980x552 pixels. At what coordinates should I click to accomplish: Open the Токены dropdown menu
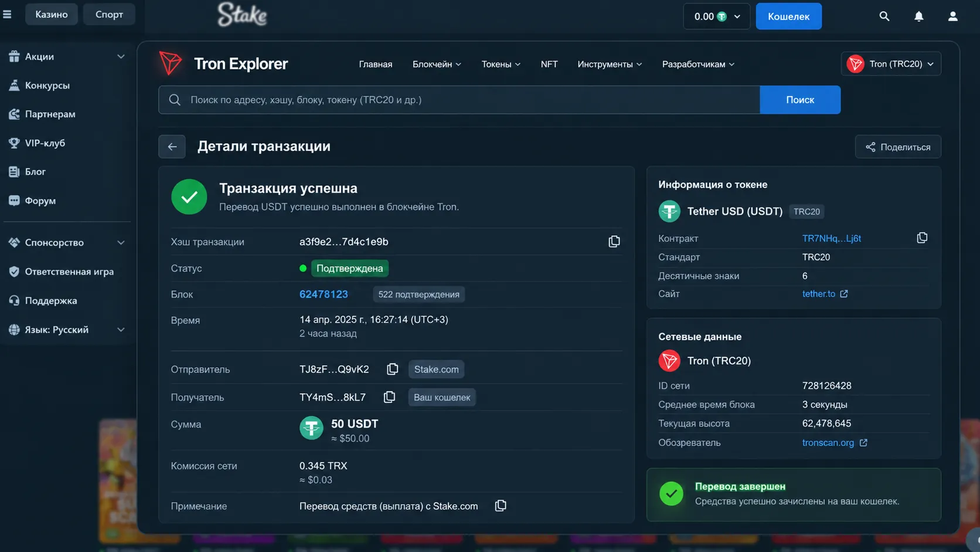coord(501,64)
